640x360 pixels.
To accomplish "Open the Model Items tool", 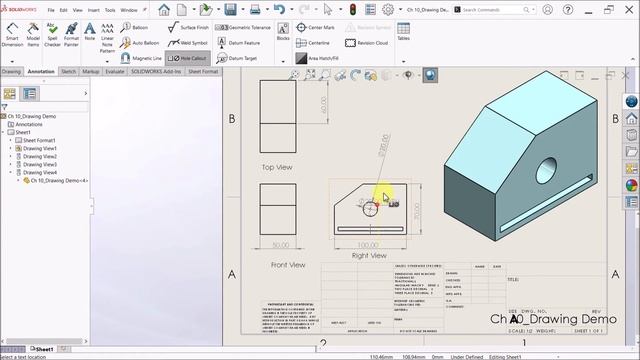I will 33,35.
